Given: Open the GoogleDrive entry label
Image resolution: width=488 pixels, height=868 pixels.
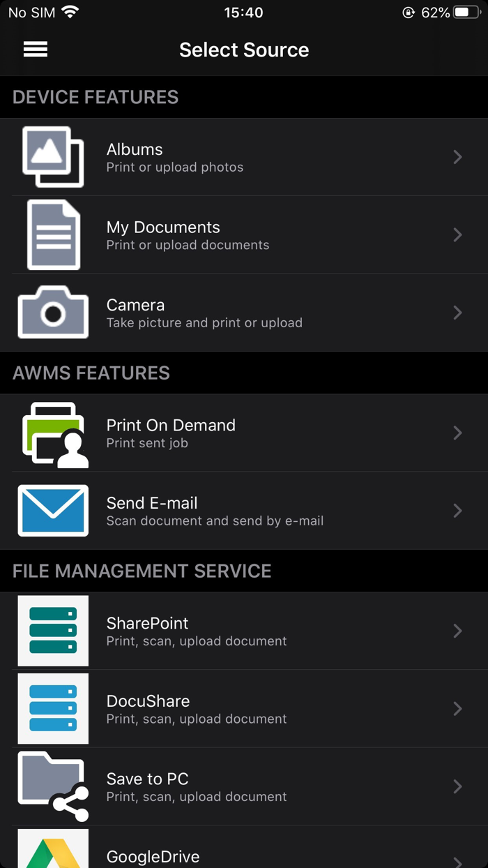Looking at the screenshot, I should coord(153,857).
